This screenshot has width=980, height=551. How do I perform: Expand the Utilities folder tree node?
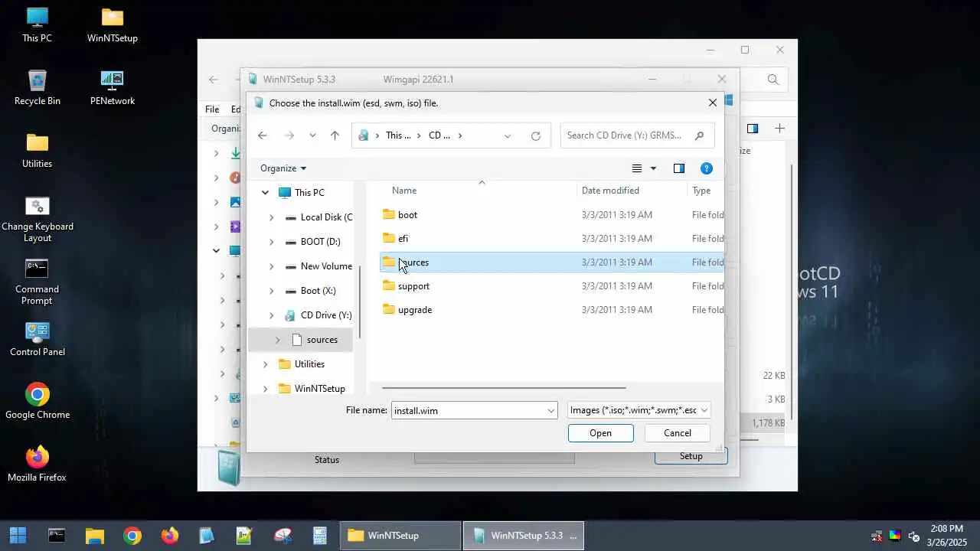click(x=265, y=364)
